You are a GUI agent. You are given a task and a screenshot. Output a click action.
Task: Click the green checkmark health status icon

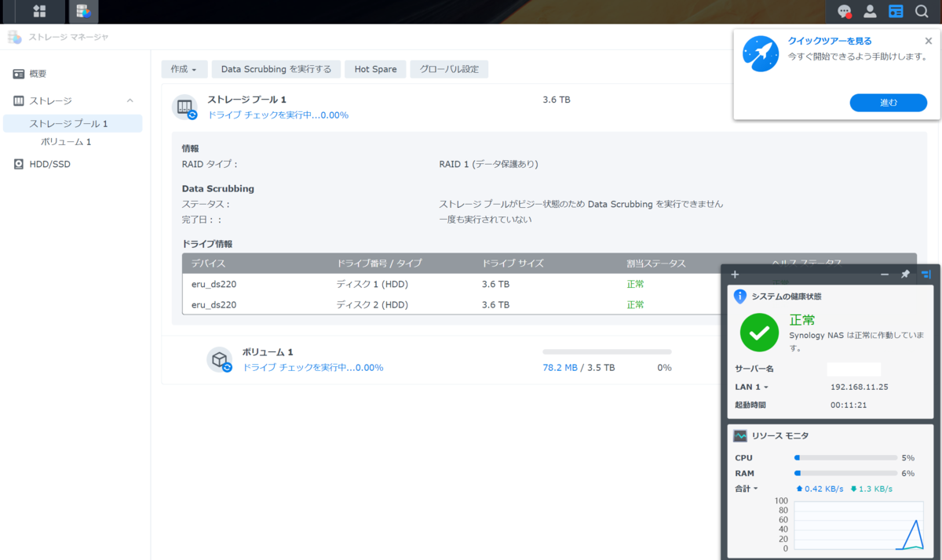pyautogui.click(x=759, y=332)
